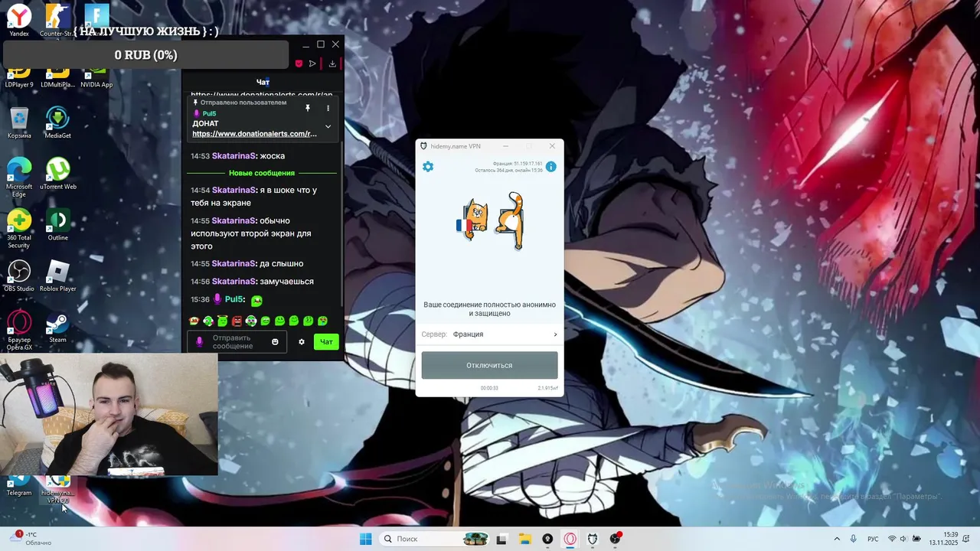Open chat settings gear
The width and height of the screenshot is (980, 551).
coord(302,342)
